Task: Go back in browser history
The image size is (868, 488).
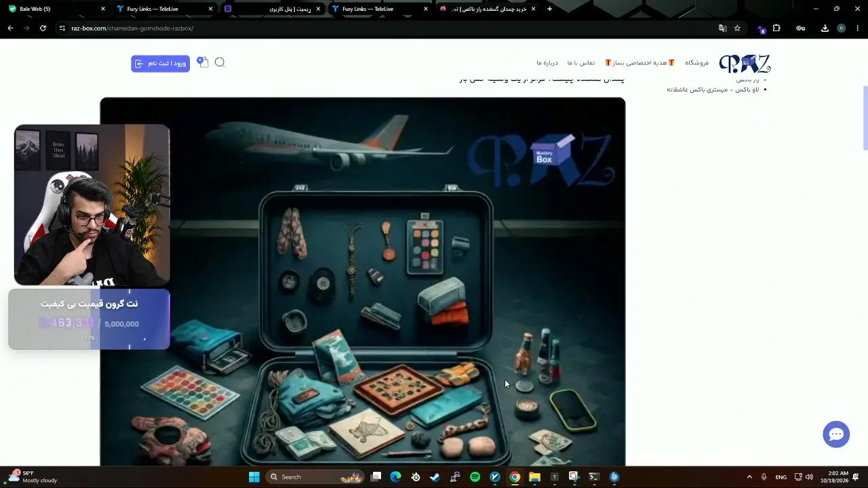Action: pos(10,28)
